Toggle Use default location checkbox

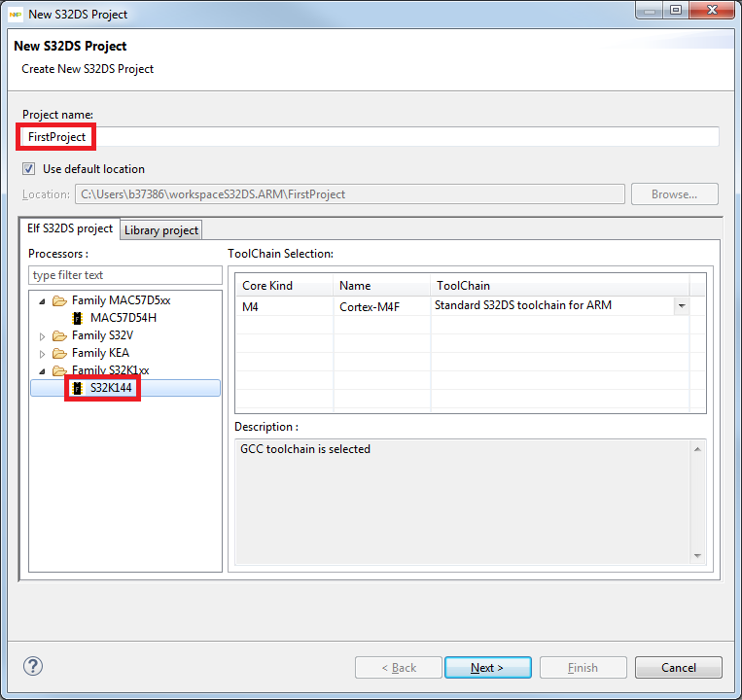point(29,169)
